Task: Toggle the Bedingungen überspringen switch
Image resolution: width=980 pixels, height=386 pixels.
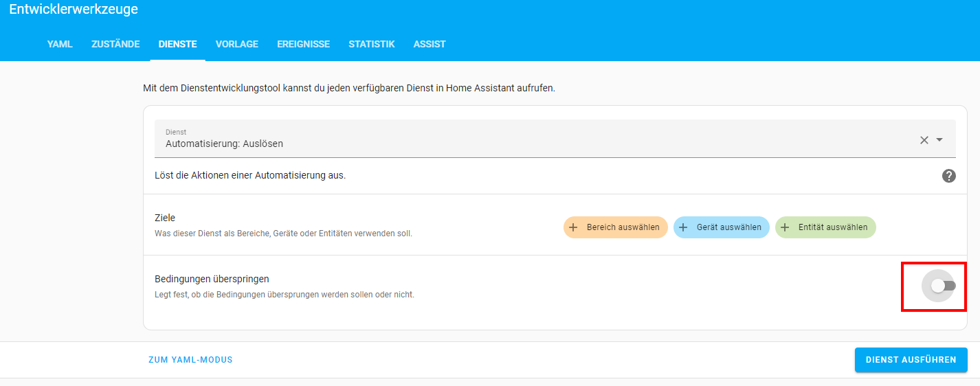Action: [x=942, y=286]
